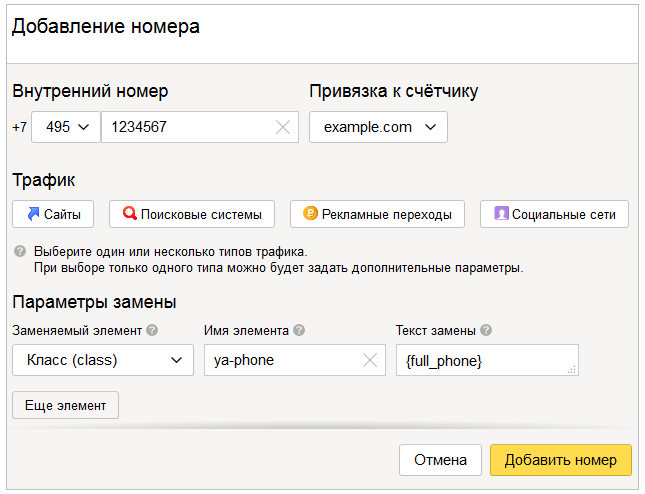Viewport: 645px width, 494px height.
Task: Toggle the Поисковые системы traffic type
Action: 192,214
